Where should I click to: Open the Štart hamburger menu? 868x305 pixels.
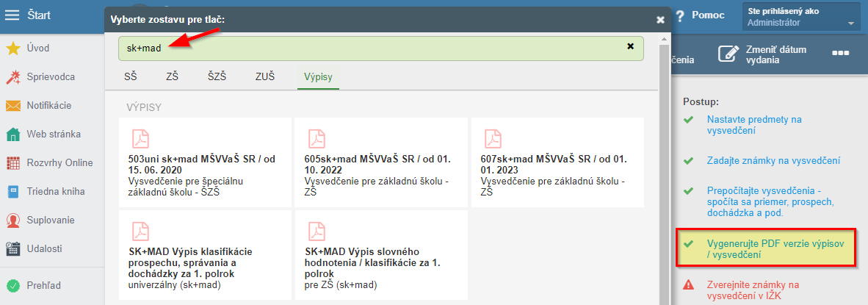(12, 15)
